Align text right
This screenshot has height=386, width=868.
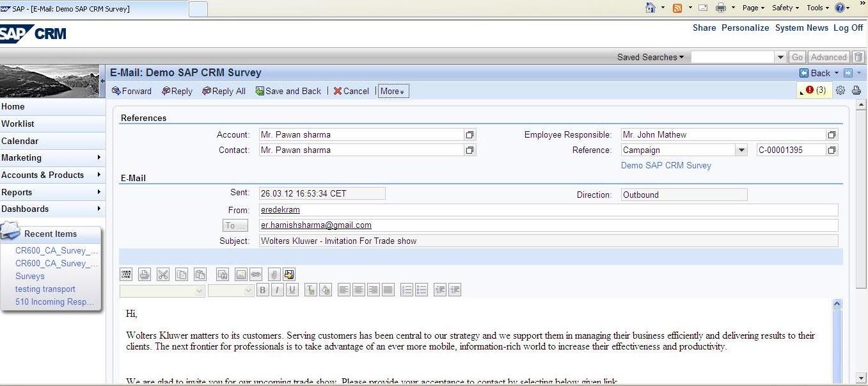[x=374, y=290]
